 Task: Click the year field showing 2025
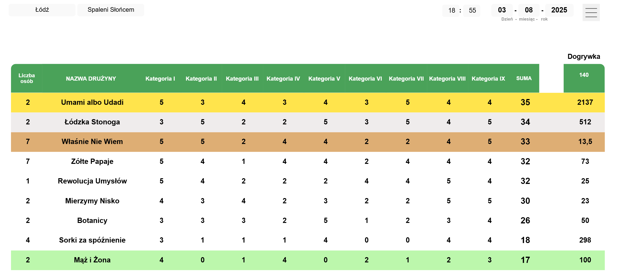pos(559,10)
